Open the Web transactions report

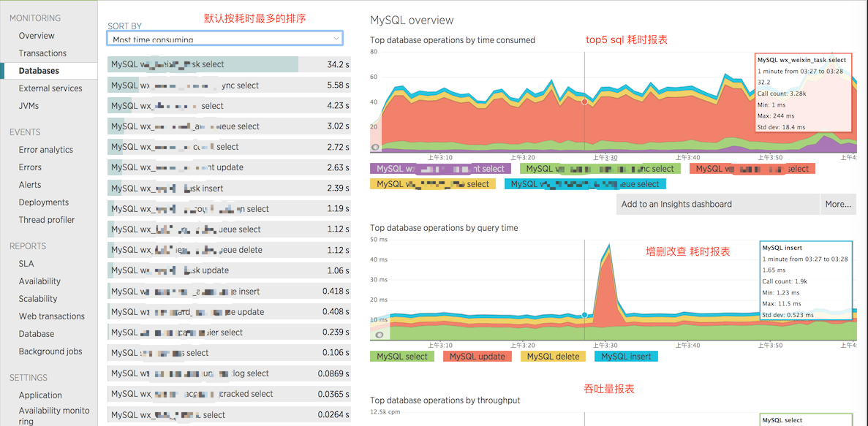coord(52,316)
